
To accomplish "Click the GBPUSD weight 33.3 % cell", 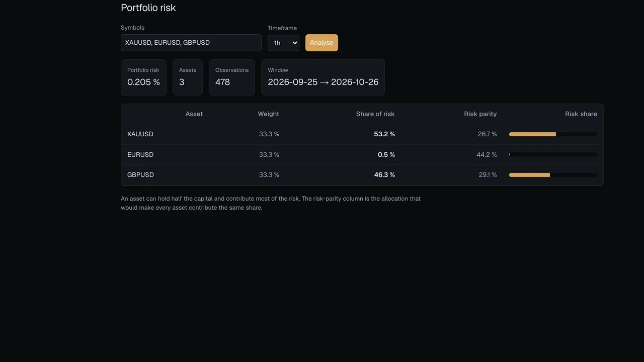I will coord(269,175).
